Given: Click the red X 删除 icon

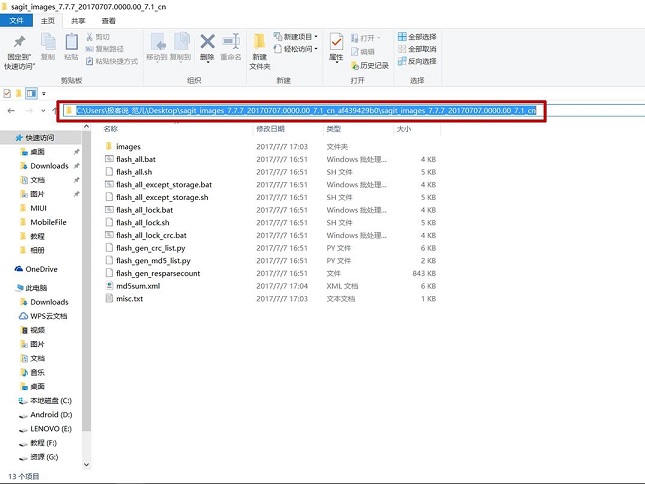Looking at the screenshot, I should (x=207, y=46).
